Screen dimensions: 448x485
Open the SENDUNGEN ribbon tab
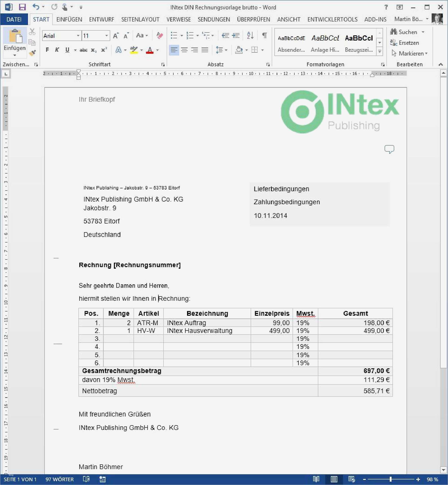point(213,19)
